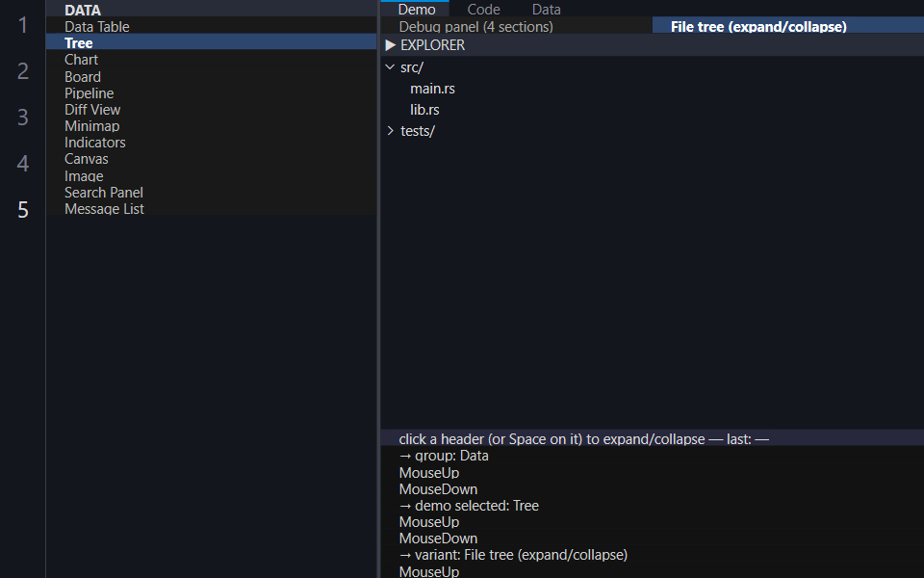Open the Demo tab
This screenshot has height=578, width=924.
pos(416,9)
